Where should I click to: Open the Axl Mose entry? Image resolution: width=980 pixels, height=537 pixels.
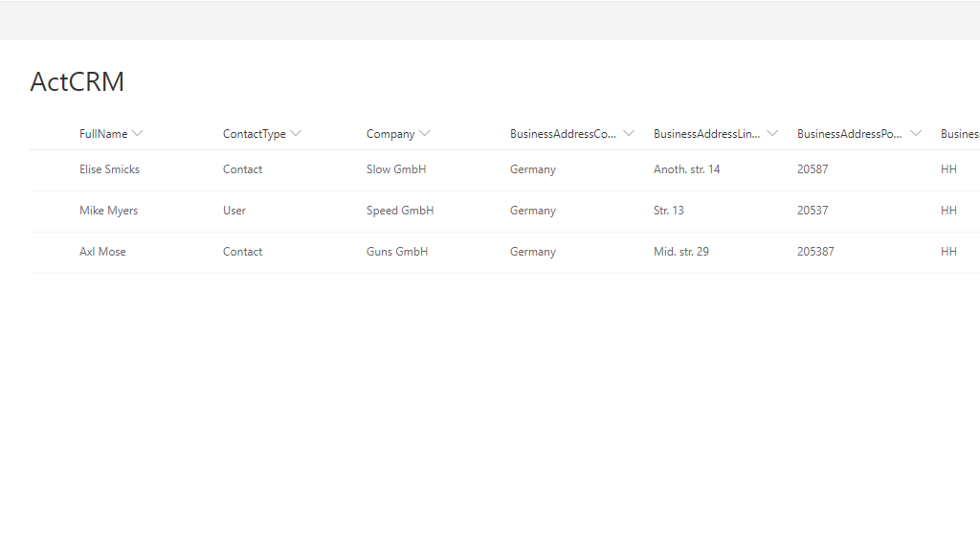click(102, 252)
